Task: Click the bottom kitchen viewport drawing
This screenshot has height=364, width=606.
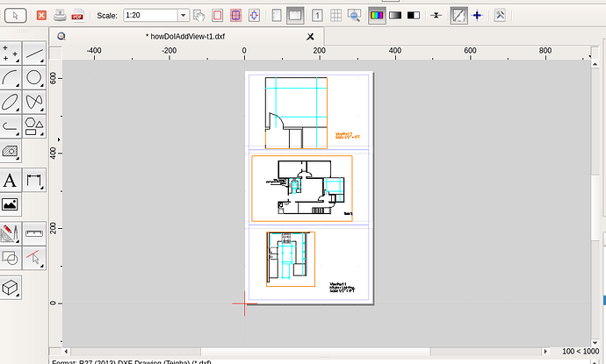Action: [291, 259]
